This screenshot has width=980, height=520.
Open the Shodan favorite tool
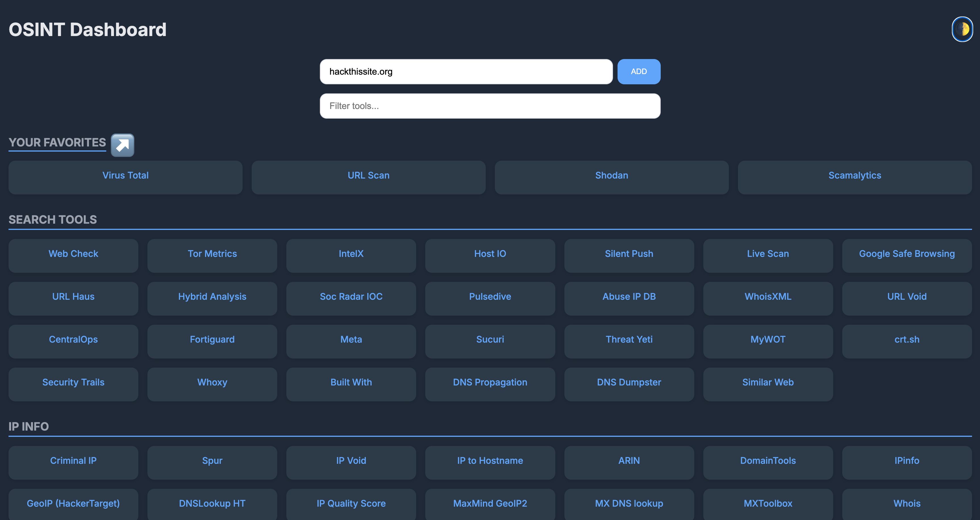pyautogui.click(x=611, y=176)
